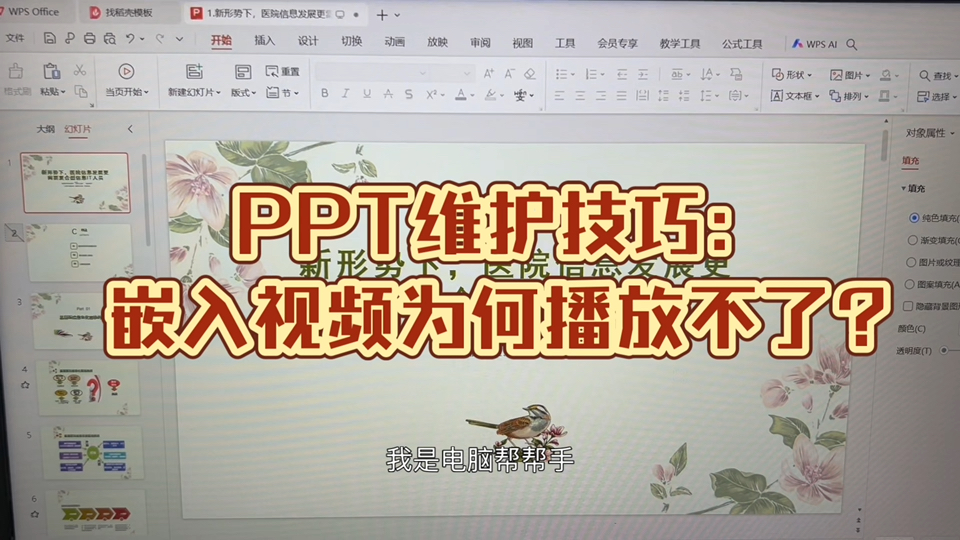Screen dimensions: 960x540
Task: Click the Paste (粘贴) clipboard icon
Action: 51,71
